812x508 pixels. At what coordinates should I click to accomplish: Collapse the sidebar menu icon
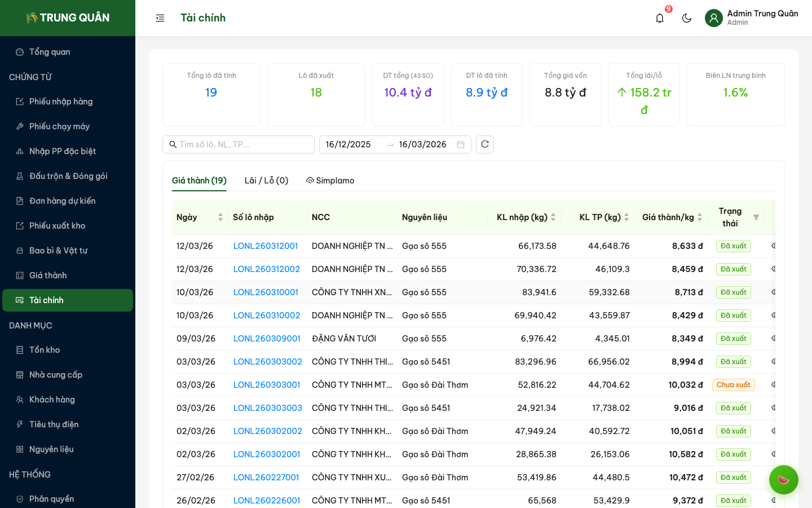click(160, 18)
